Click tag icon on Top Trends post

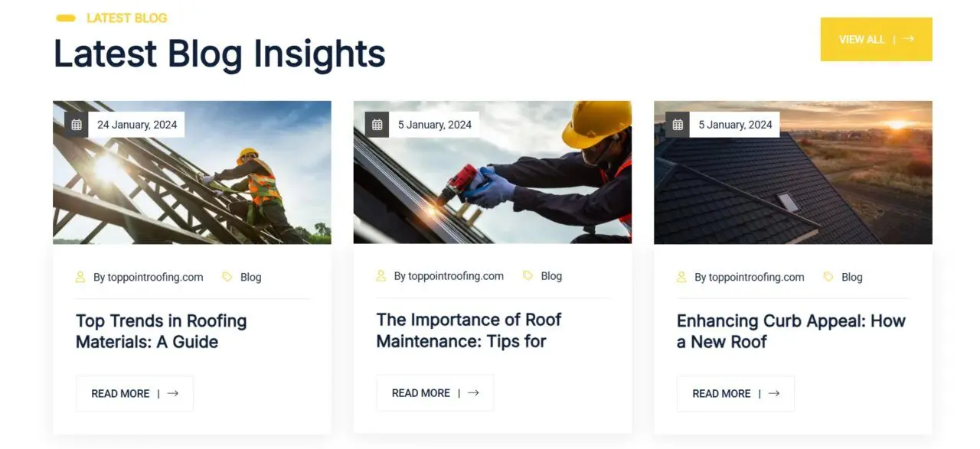pos(227,277)
